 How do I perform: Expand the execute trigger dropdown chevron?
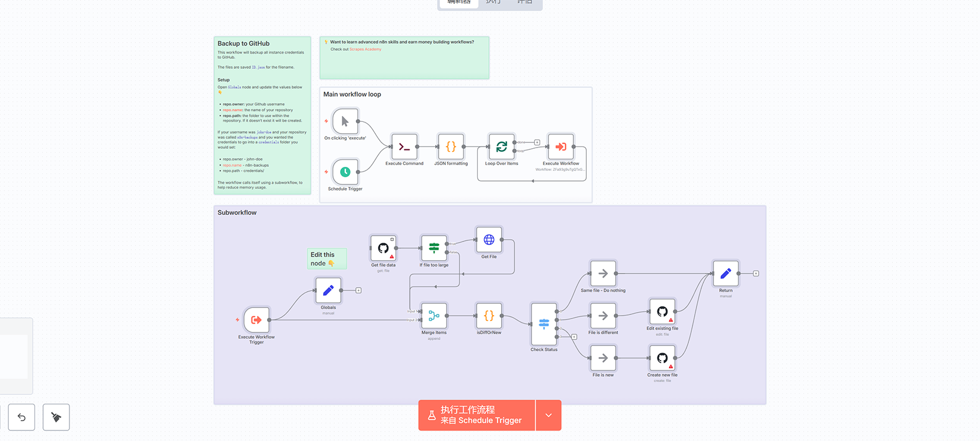[548, 415]
